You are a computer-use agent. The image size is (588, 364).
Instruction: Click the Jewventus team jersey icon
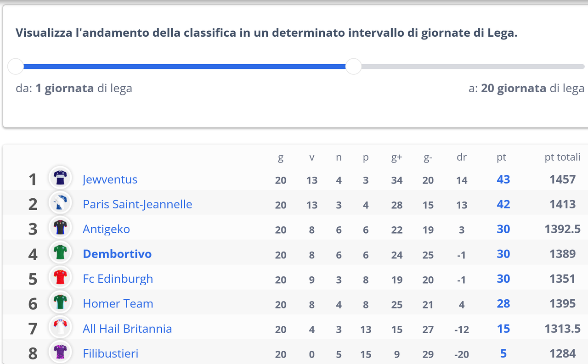click(x=60, y=178)
